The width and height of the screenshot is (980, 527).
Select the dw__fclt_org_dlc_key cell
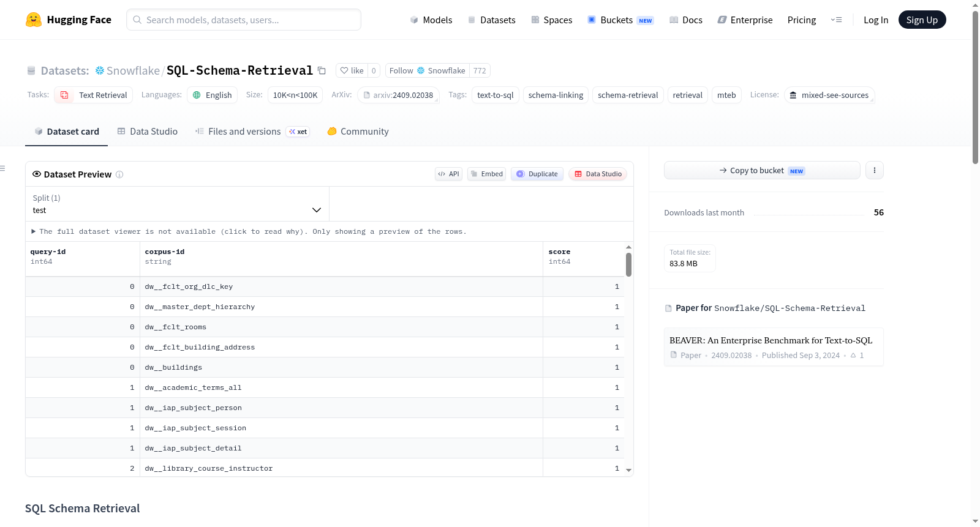[341, 286]
